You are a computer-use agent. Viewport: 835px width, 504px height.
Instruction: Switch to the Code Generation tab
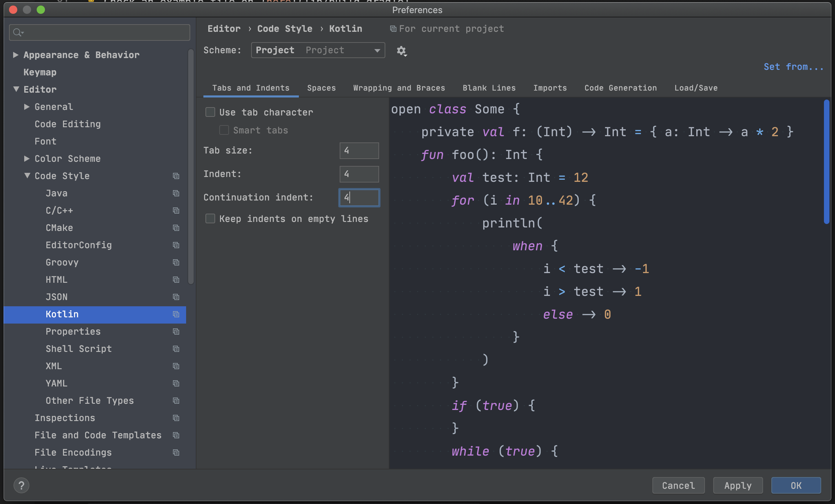pyautogui.click(x=621, y=88)
